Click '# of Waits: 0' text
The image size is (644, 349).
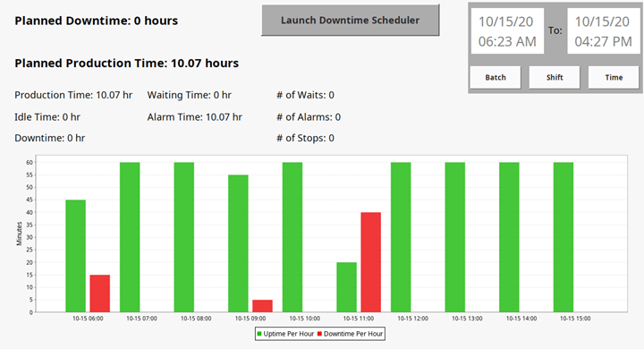point(305,95)
